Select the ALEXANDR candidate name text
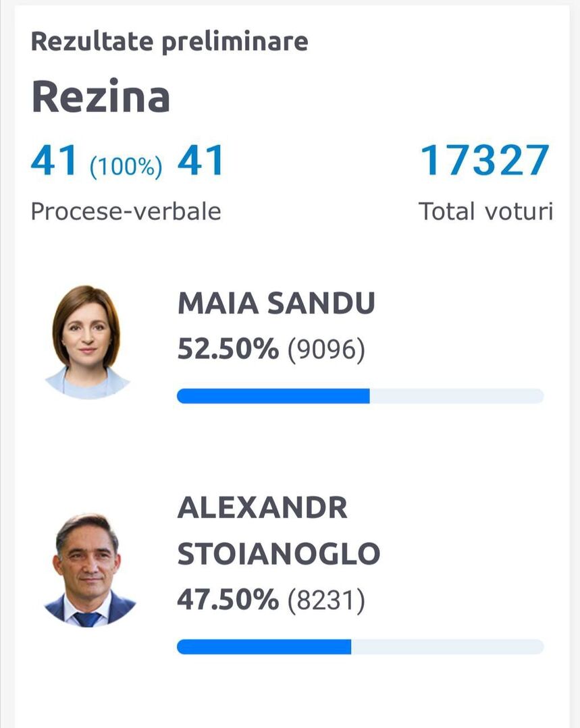 (x=262, y=507)
